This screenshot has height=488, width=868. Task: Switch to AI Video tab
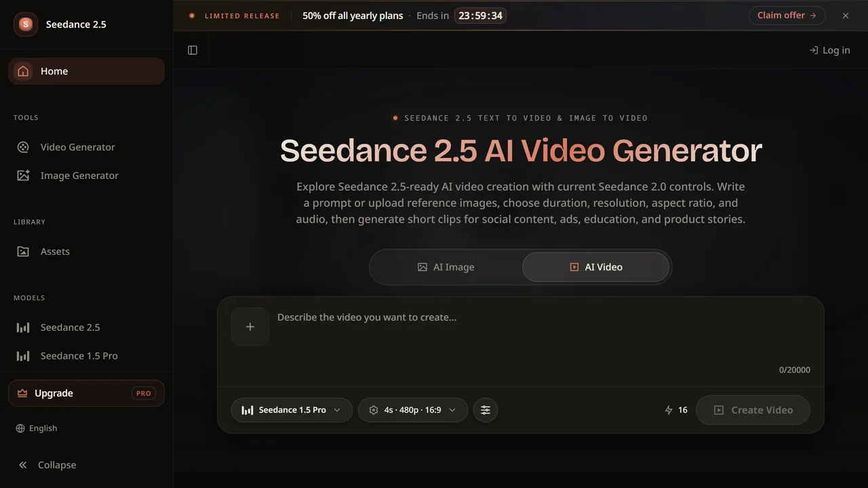click(x=596, y=267)
